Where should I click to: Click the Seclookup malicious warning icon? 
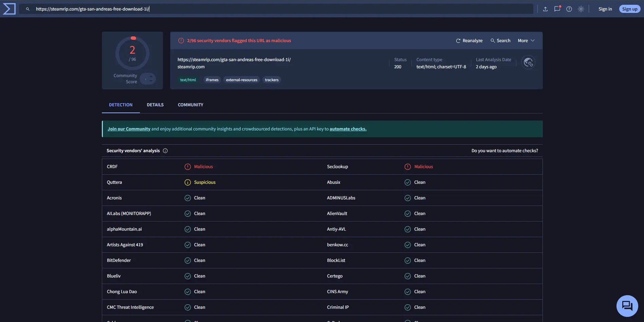pos(408,167)
